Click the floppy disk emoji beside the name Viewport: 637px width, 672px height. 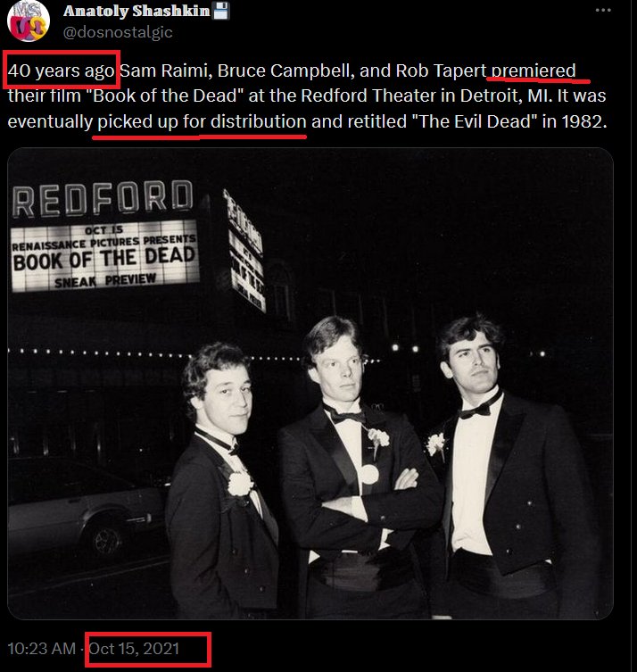point(221,11)
